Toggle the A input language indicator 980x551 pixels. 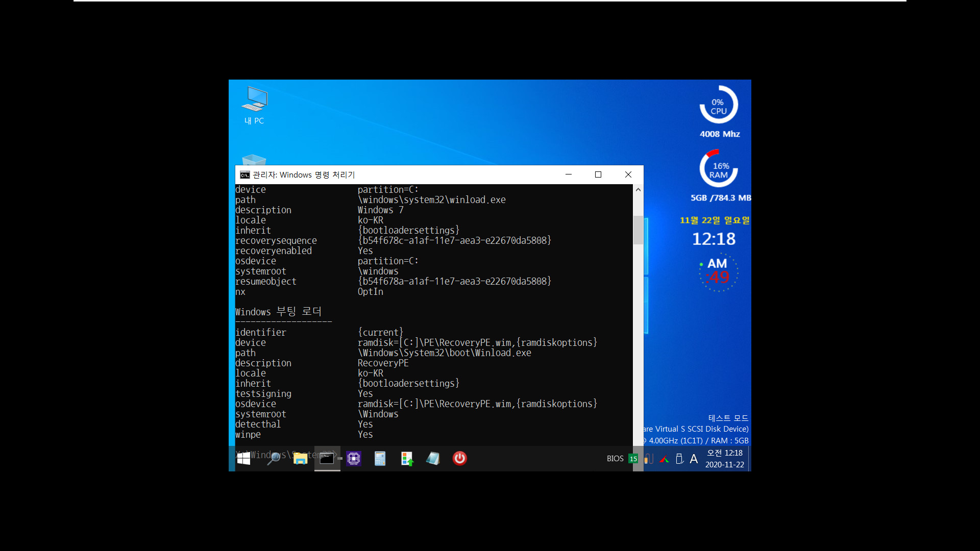tap(694, 459)
